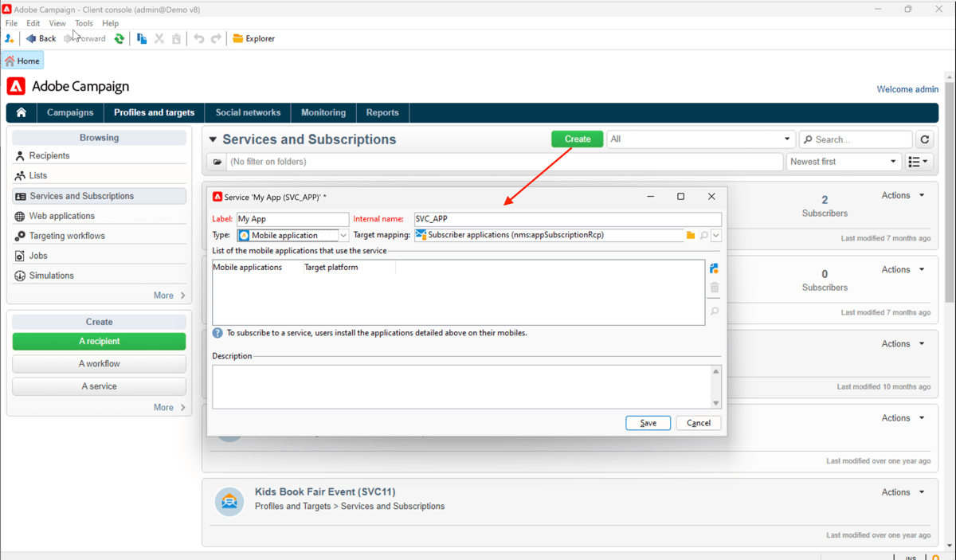Click the Refresh icon in the toolbar
The image size is (956, 560).
pyautogui.click(x=119, y=38)
